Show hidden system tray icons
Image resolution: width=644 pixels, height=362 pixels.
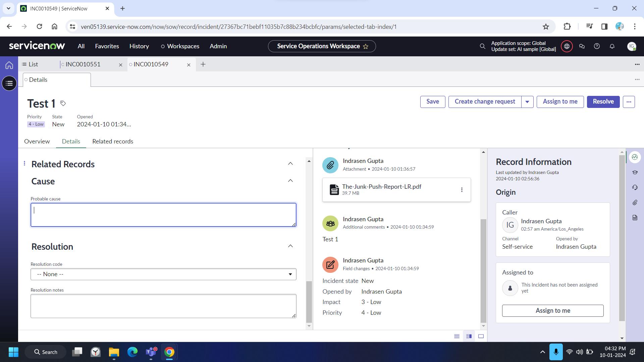[x=542, y=352]
